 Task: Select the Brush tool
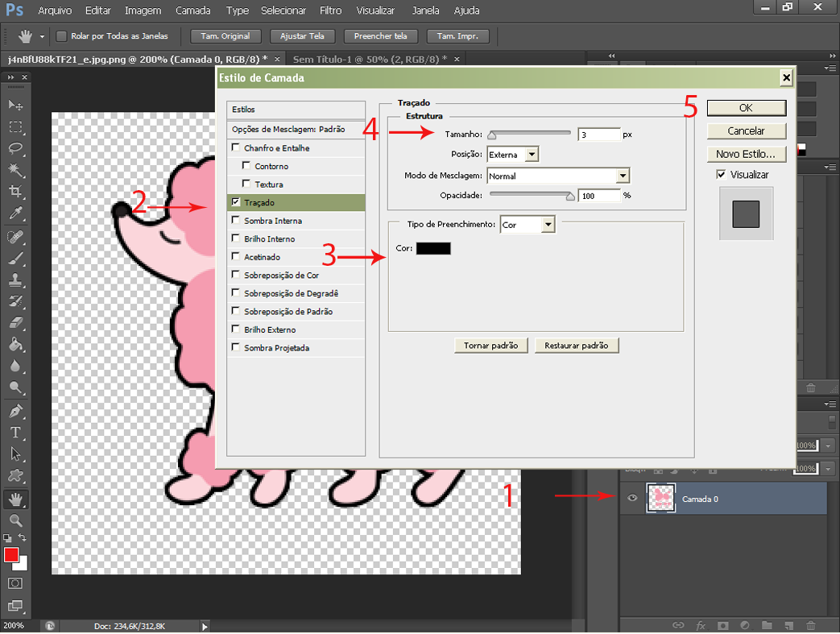tap(15, 259)
